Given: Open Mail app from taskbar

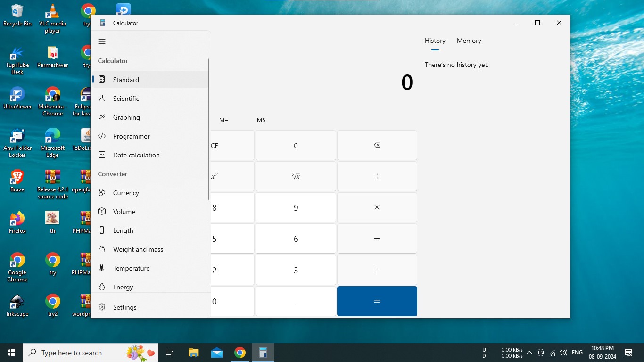Looking at the screenshot, I should point(217,353).
